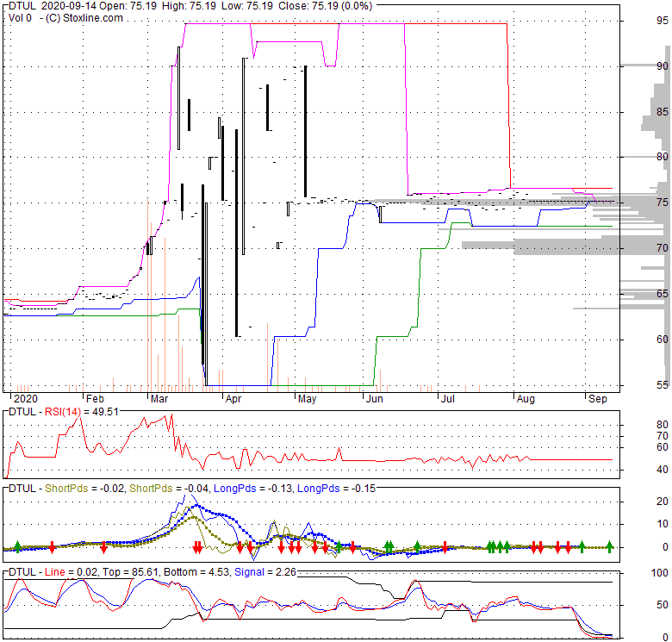Image resolution: width=672 pixels, height=642 pixels.
Task: Click the '(C) Stoxline.com' credit text
Action: tap(84, 18)
